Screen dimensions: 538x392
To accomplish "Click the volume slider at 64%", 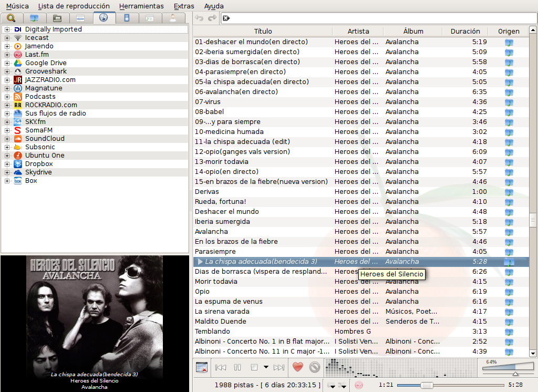I will (508, 368).
